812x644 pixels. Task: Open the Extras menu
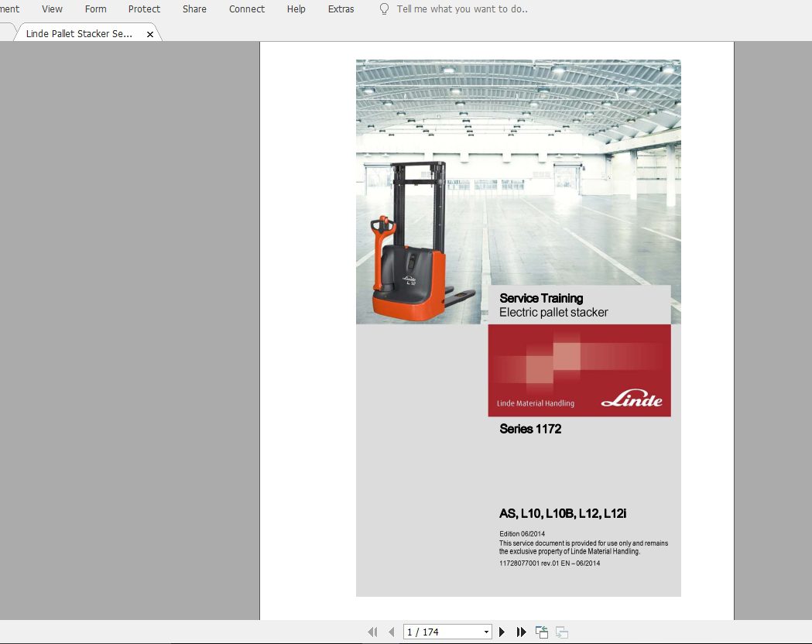[x=341, y=9]
